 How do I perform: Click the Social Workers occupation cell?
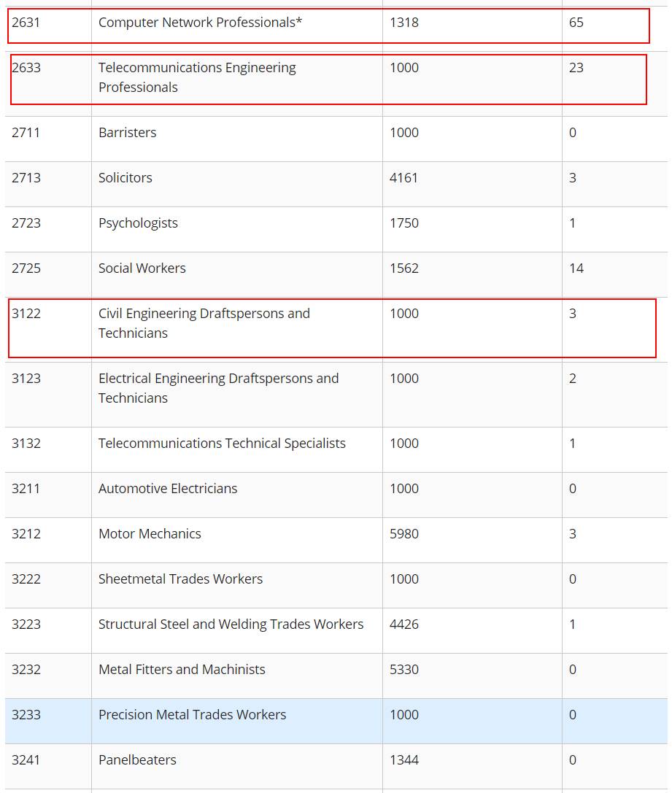coord(142,268)
